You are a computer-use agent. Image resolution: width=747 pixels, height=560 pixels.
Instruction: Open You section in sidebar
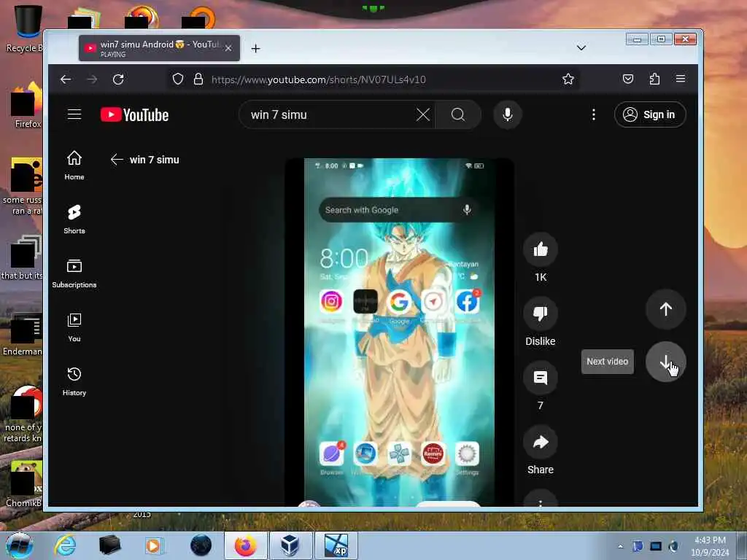coord(74,327)
